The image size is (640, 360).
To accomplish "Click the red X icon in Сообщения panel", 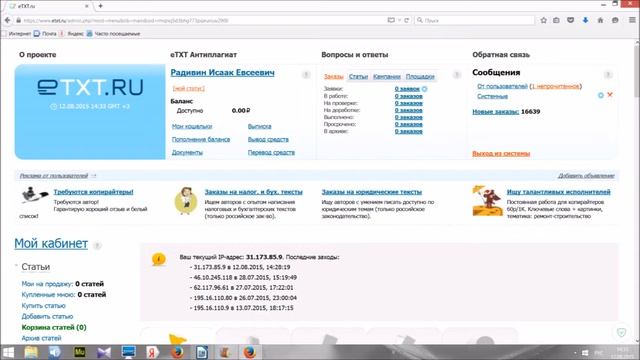I will pos(610,95).
